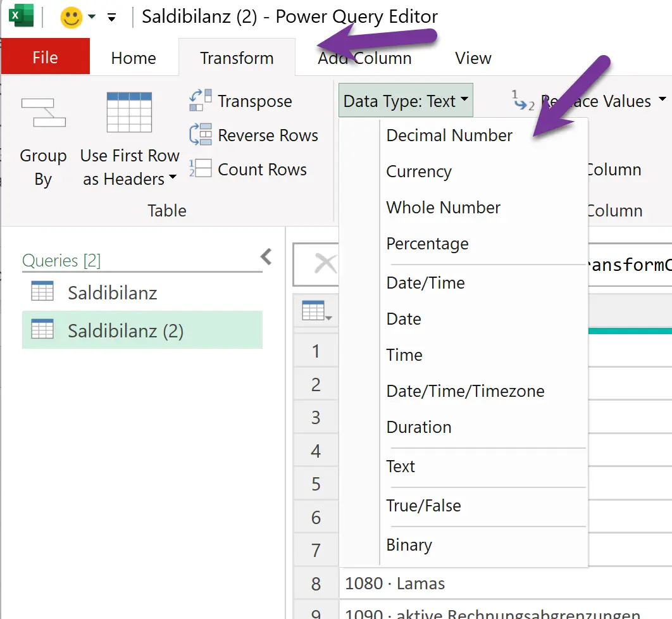Switch to the Transform ribbon tab

click(x=237, y=58)
